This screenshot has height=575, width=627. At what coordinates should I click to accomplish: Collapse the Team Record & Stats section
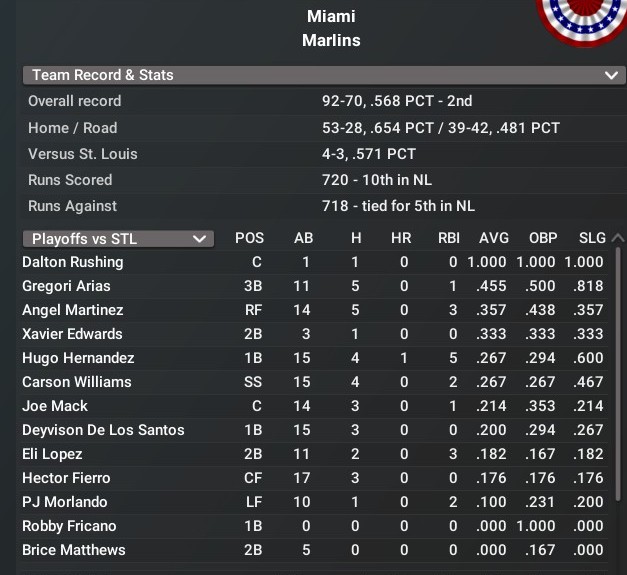pyautogui.click(x=611, y=75)
